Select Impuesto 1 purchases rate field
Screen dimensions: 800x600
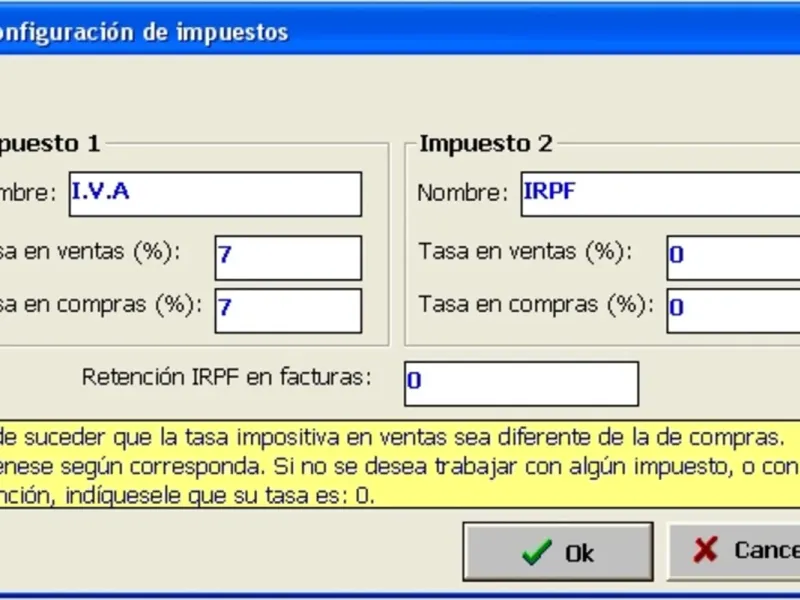pyautogui.click(x=287, y=310)
